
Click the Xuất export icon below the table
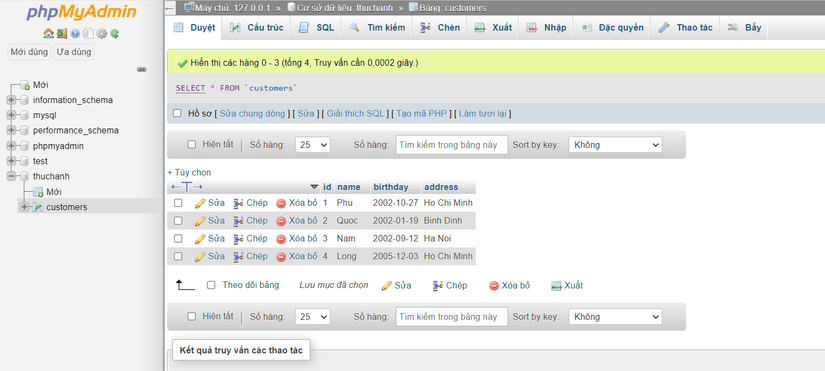(557, 286)
